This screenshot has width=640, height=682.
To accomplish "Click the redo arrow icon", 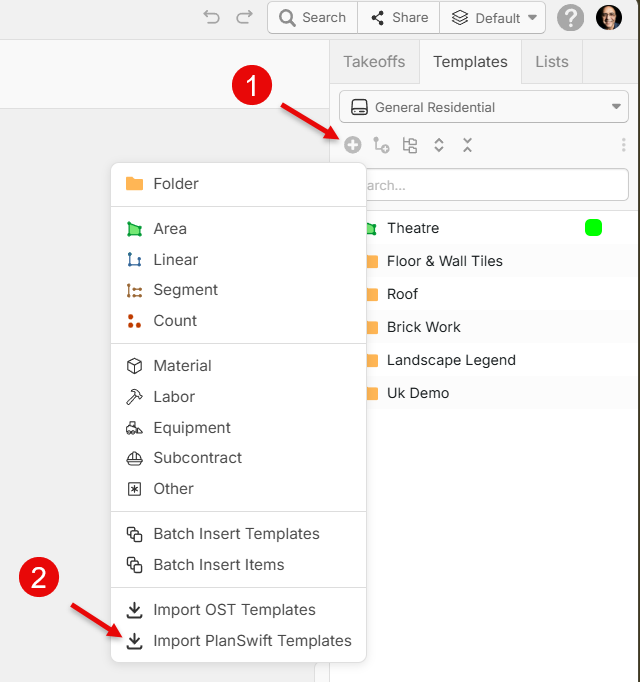I will click(244, 17).
